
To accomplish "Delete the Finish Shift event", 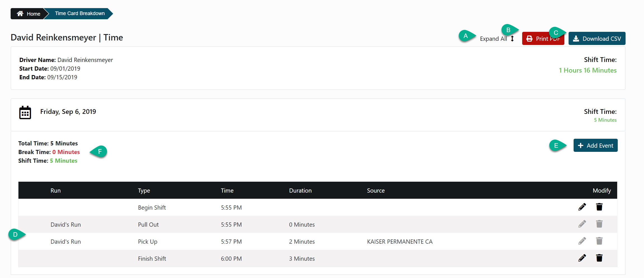I will [x=599, y=258].
